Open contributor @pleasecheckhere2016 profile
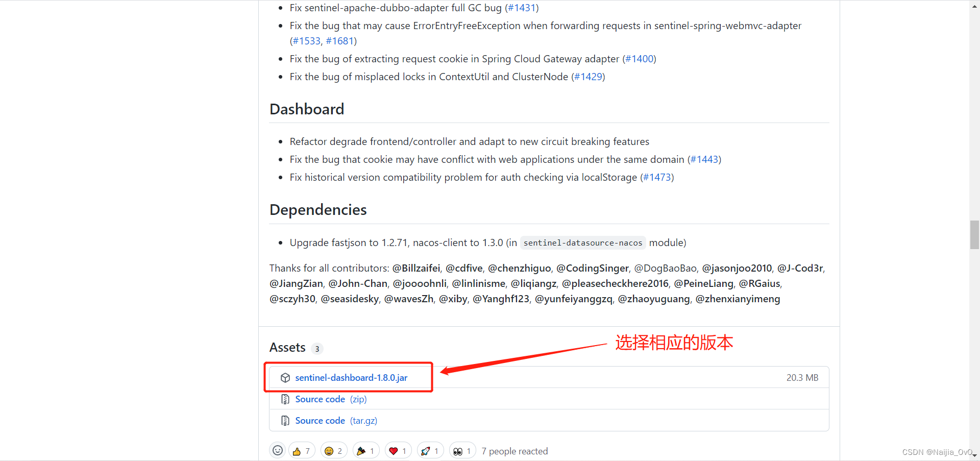The width and height of the screenshot is (980, 461). click(x=615, y=283)
